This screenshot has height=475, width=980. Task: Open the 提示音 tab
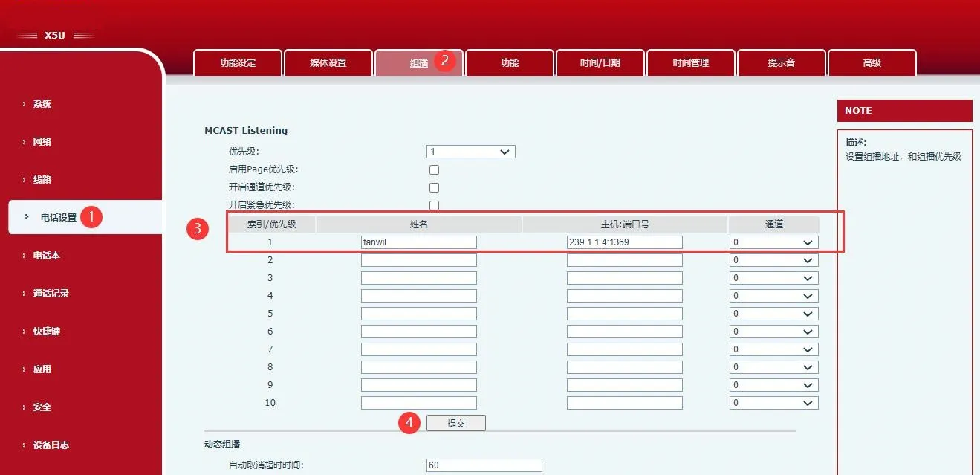782,63
